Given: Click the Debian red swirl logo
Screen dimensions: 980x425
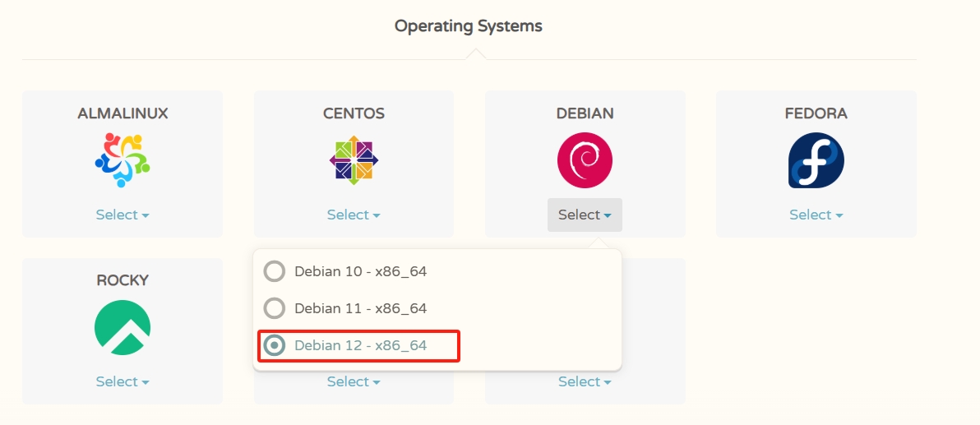Looking at the screenshot, I should pyautogui.click(x=585, y=160).
